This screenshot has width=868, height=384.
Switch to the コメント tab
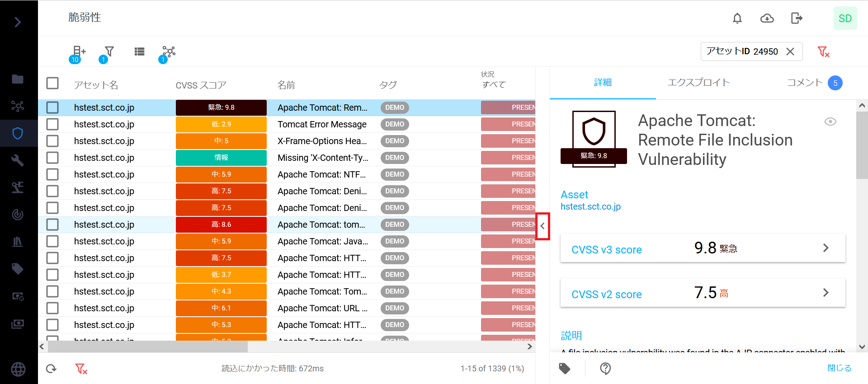tap(815, 83)
